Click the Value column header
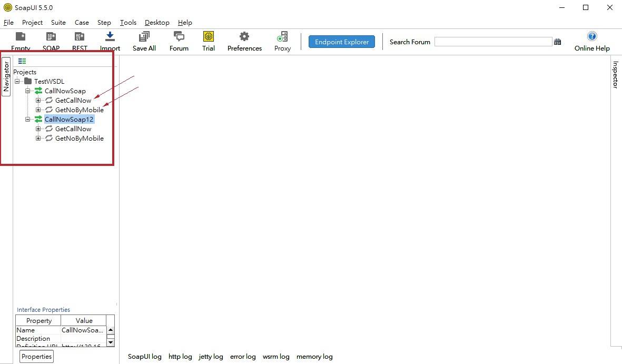The width and height of the screenshot is (622, 364). point(84,320)
